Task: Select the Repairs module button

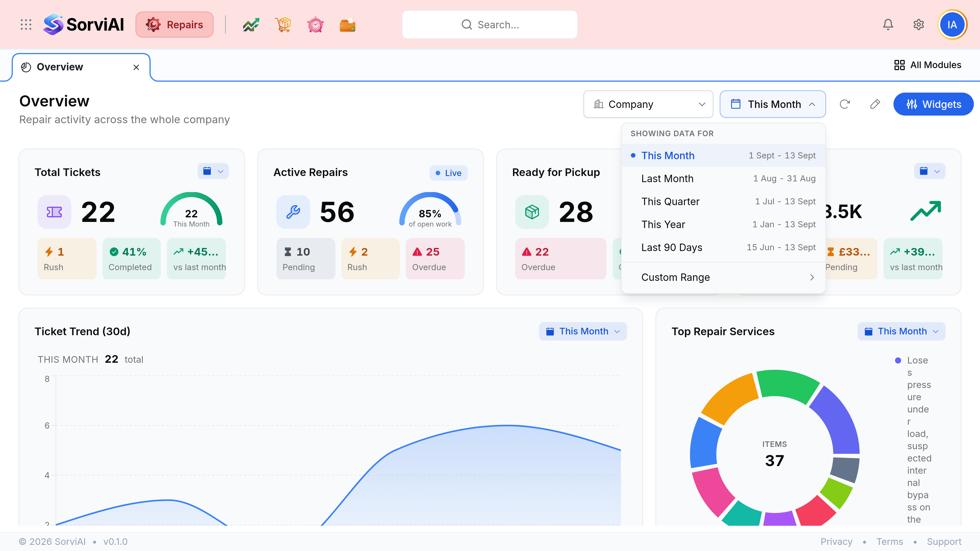Action: 175,25
